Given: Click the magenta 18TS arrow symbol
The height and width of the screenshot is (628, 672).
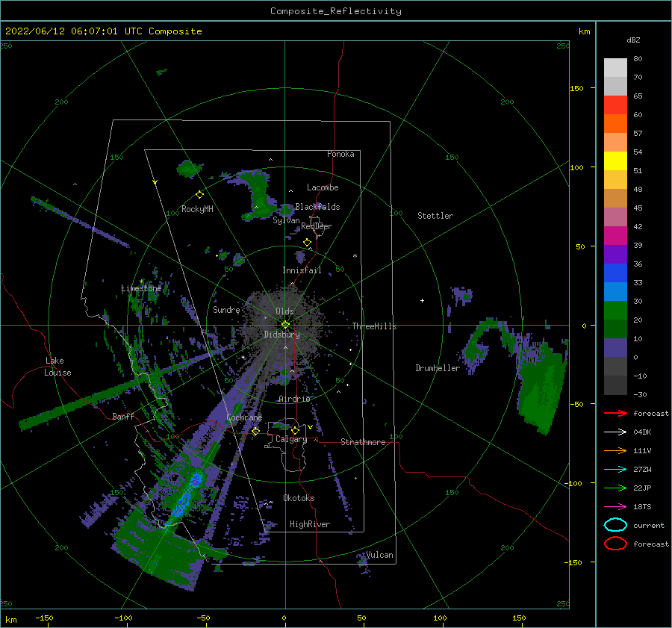Looking at the screenshot, I should click(x=615, y=507).
